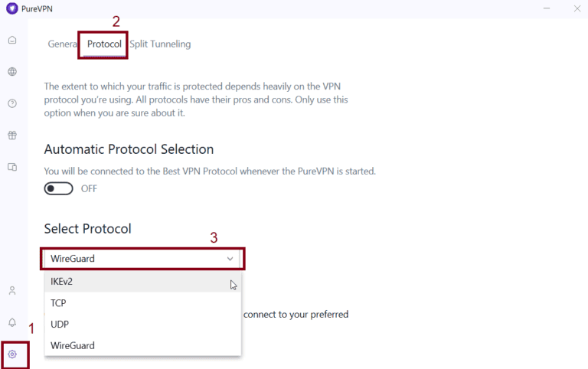Click the Help question mark icon

point(12,103)
